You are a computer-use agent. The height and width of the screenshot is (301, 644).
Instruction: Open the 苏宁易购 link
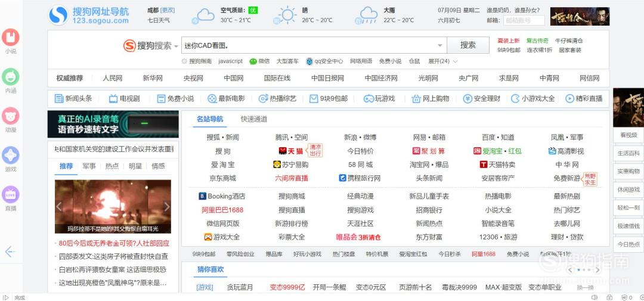(291, 165)
